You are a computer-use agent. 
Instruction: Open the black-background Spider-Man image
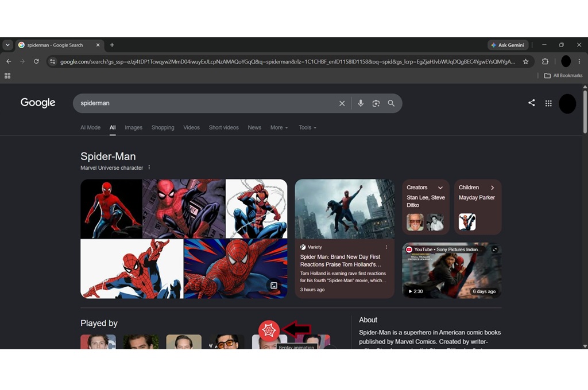[111, 208]
